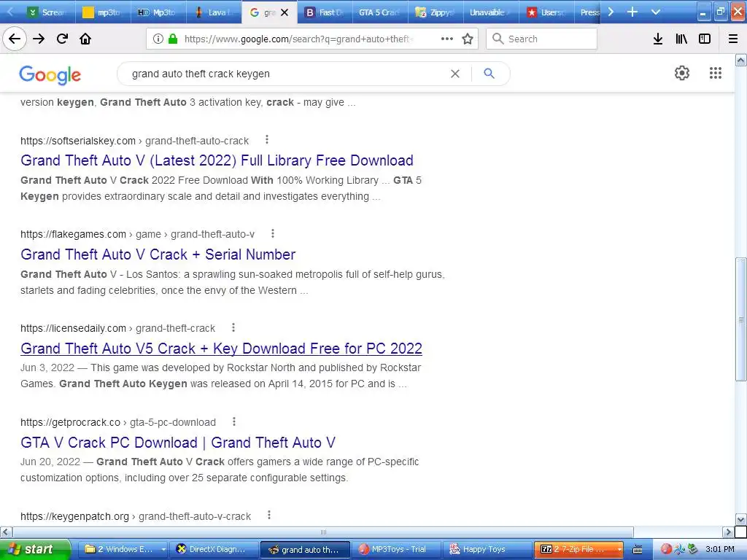Reload the current page
The height and width of the screenshot is (560, 747).
(x=62, y=39)
